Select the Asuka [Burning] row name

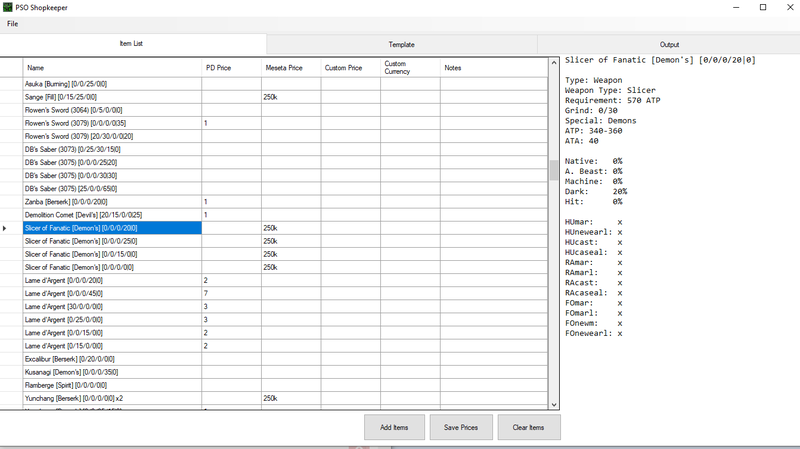pyautogui.click(x=112, y=84)
